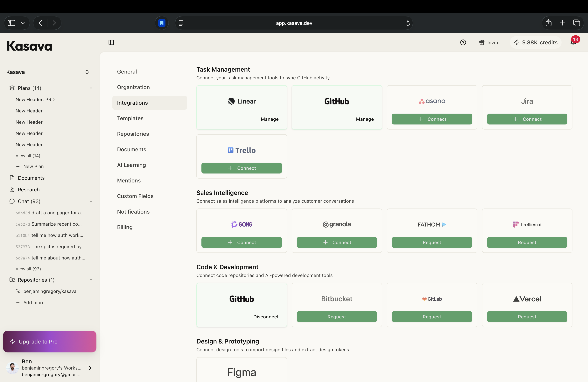Request the Fathom integration

432,242
